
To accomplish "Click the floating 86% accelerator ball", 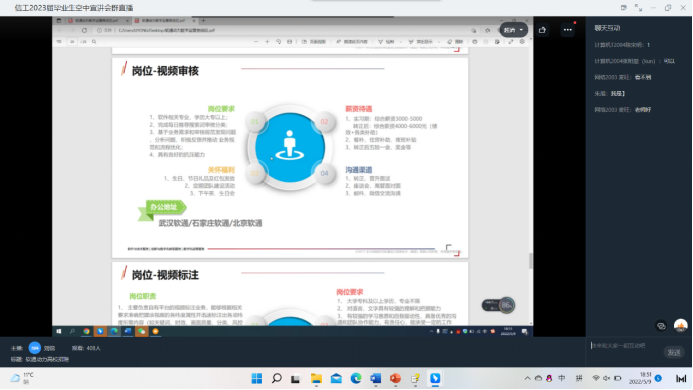I will click(x=506, y=305).
